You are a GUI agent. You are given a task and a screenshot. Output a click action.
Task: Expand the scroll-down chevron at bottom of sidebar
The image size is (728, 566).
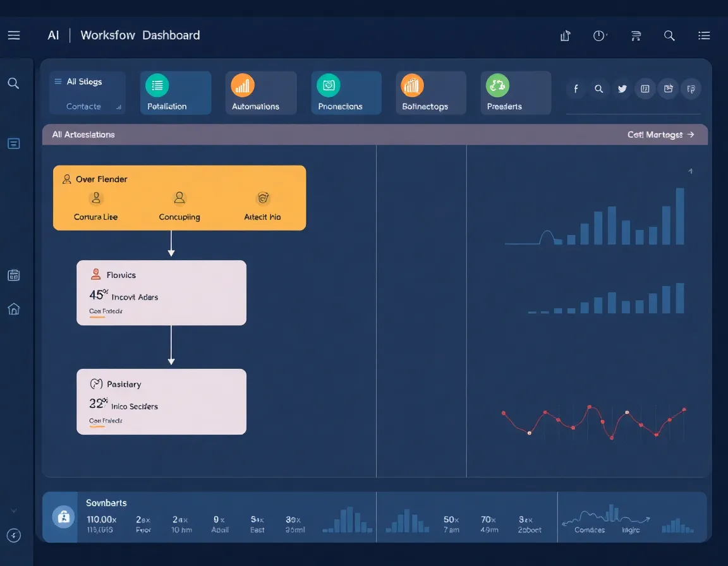[x=14, y=510]
